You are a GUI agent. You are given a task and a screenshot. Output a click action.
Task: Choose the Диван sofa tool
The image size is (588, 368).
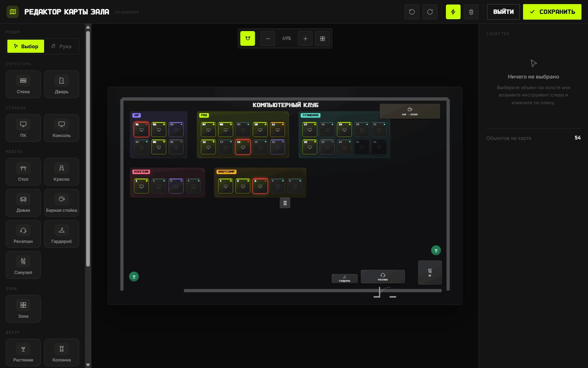(23, 203)
